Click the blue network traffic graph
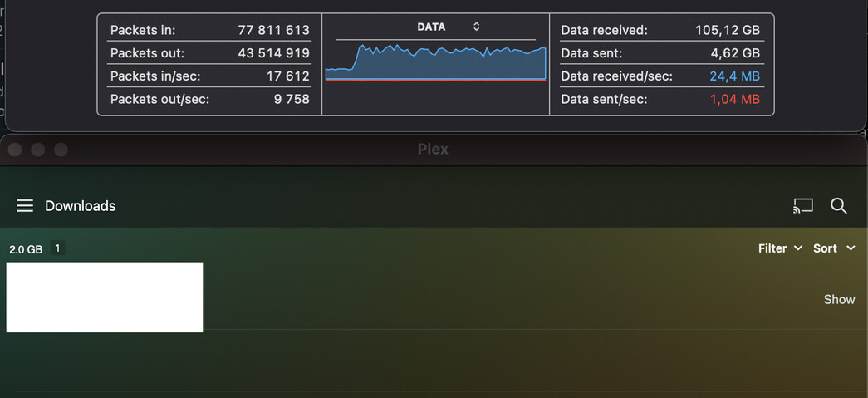 tap(435, 64)
